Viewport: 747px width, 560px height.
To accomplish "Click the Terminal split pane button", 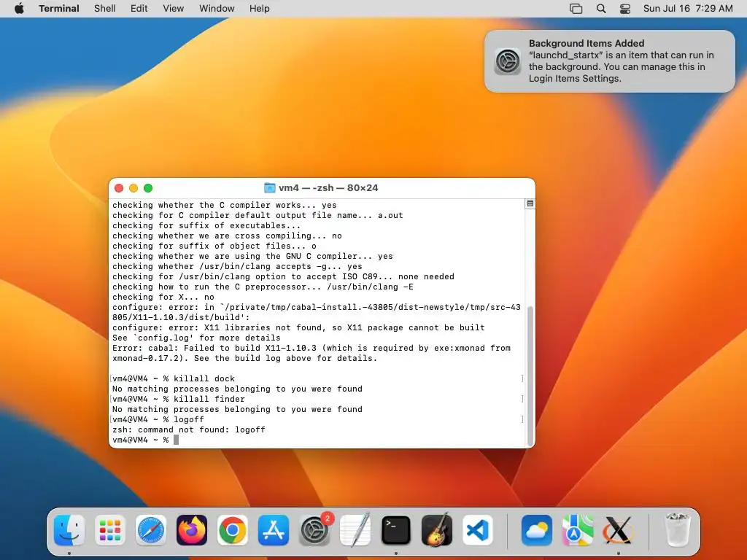I will coord(530,203).
